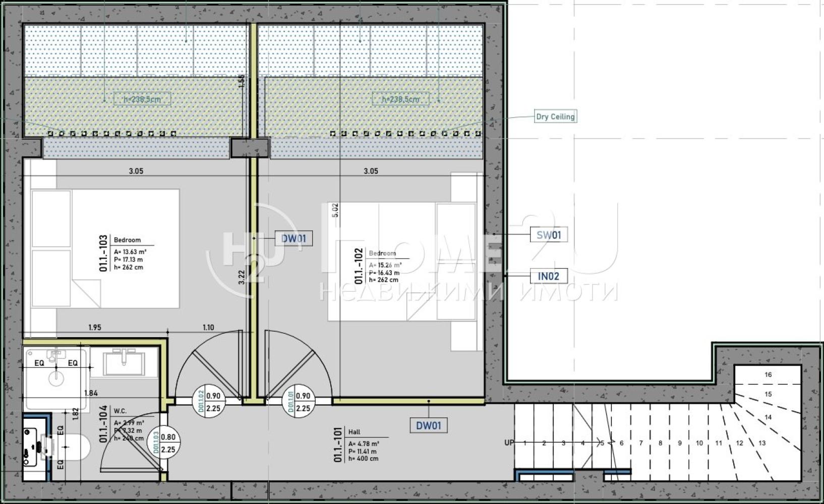This screenshot has height=504, width=824.
Task: Click the DW01 tag above the Hall
Action: point(428,425)
